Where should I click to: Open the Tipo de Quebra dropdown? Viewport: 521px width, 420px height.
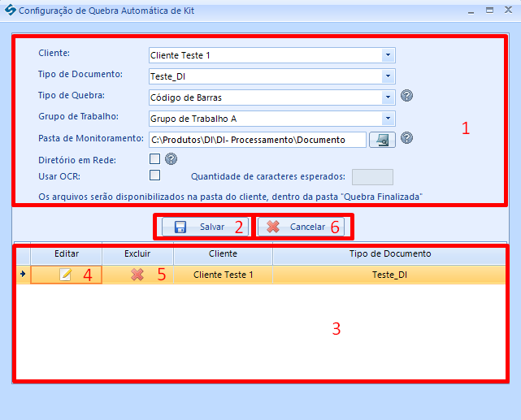[388, 97]
